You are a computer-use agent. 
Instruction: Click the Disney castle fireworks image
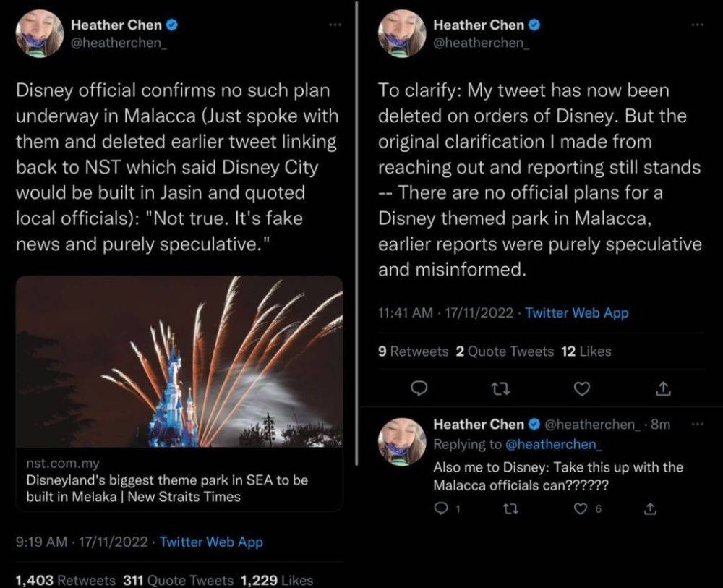(x=179, y=361)
